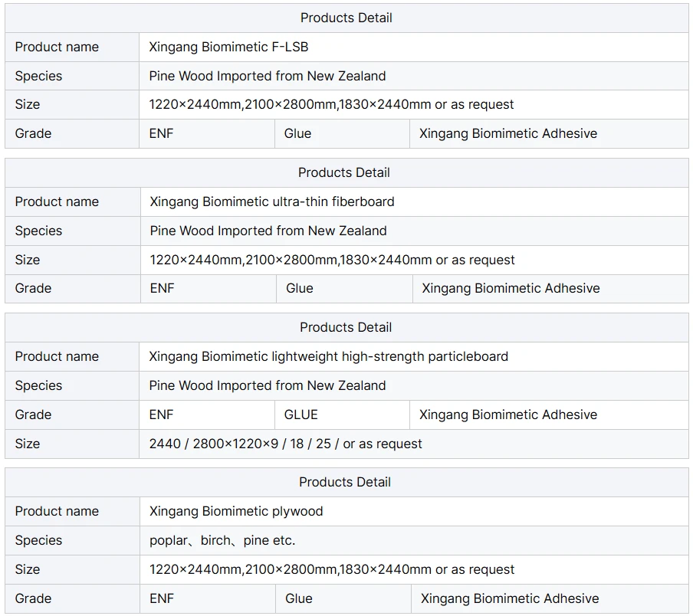
Task: Click the fourth Products Detail header
Action: pyautogui.click(x=346, y=482)
